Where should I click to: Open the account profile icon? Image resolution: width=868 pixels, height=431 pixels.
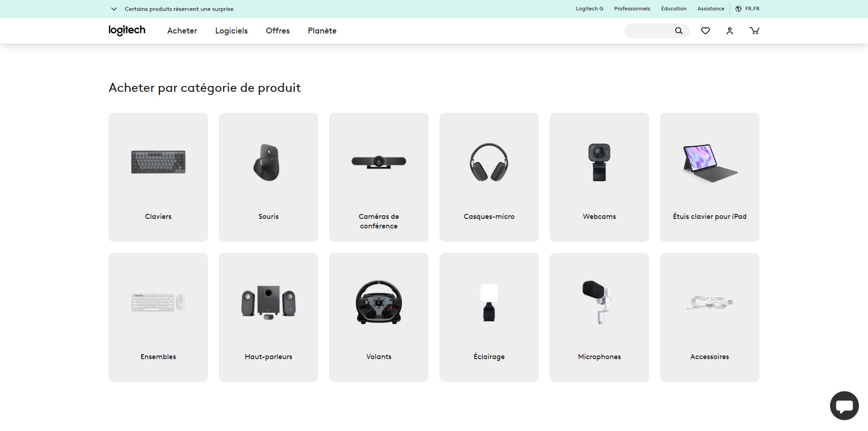click(x=730, y=31)
